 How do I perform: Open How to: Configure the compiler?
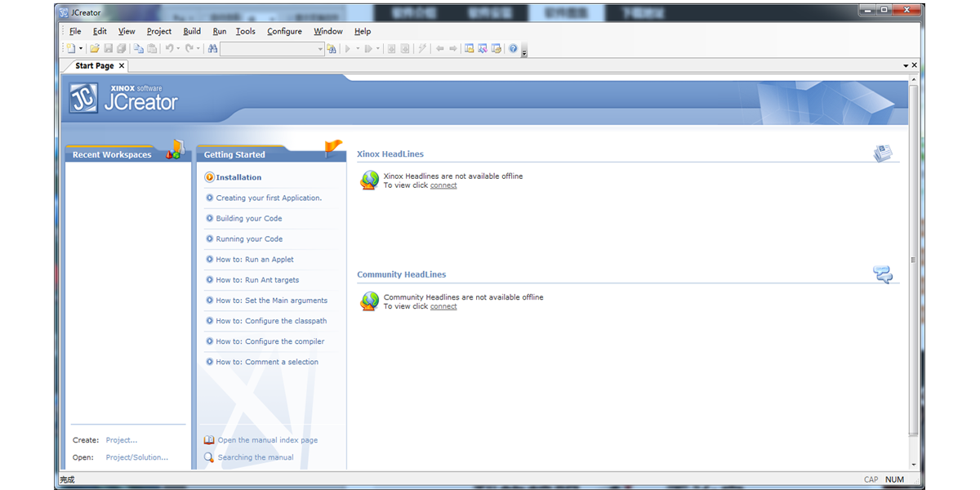tap(270, 341)
